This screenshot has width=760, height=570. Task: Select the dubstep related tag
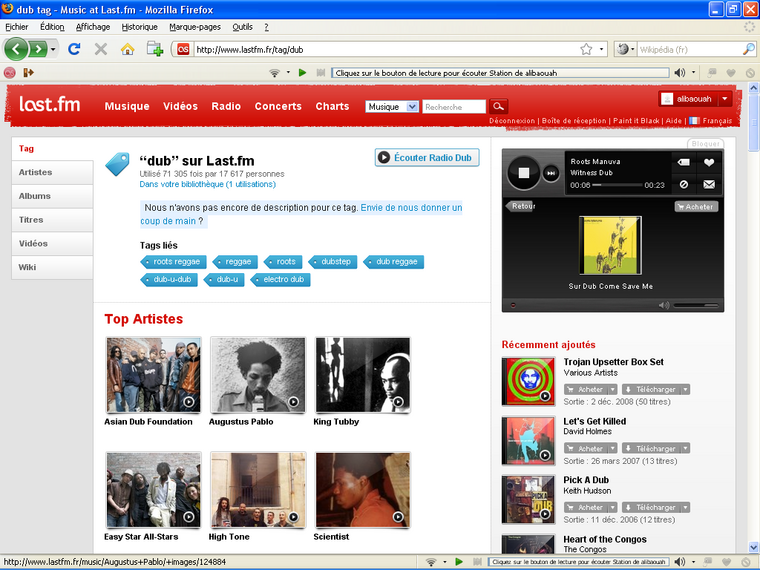point(333,262)
